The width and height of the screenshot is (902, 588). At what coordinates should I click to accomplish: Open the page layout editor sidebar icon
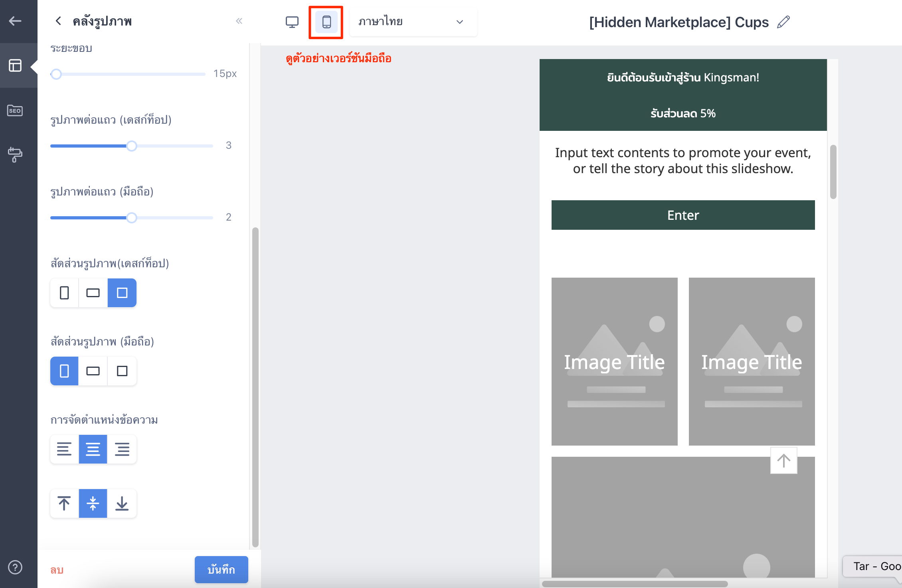(15, 65)
